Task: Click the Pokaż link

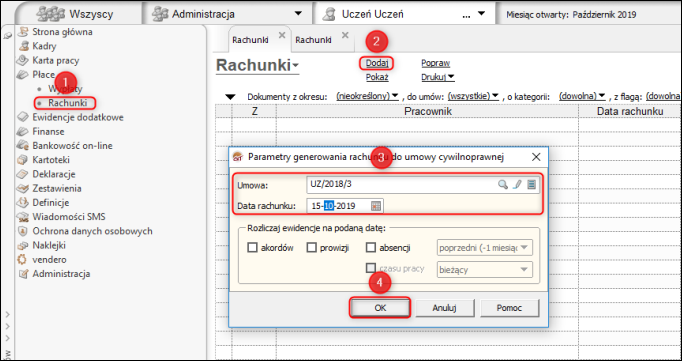Action: click(377, 77)
